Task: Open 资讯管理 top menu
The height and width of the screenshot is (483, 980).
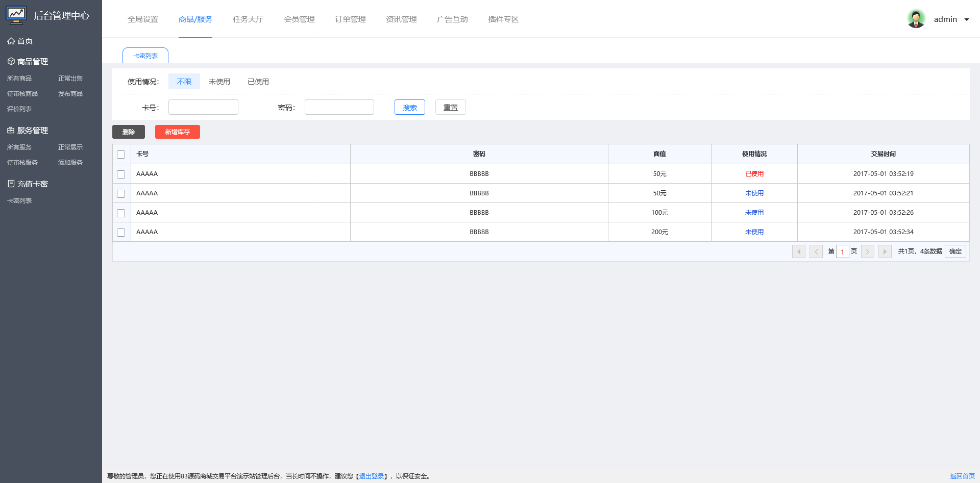Action: point(401,19)
